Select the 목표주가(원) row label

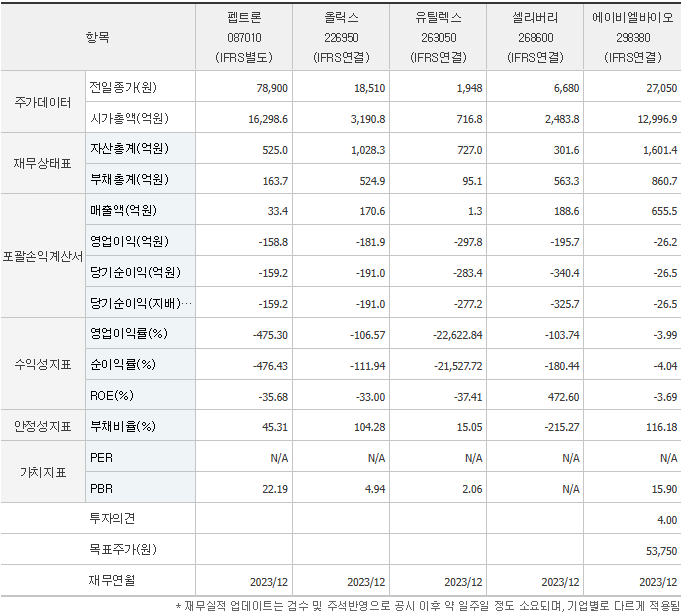[x=122, y=549]
